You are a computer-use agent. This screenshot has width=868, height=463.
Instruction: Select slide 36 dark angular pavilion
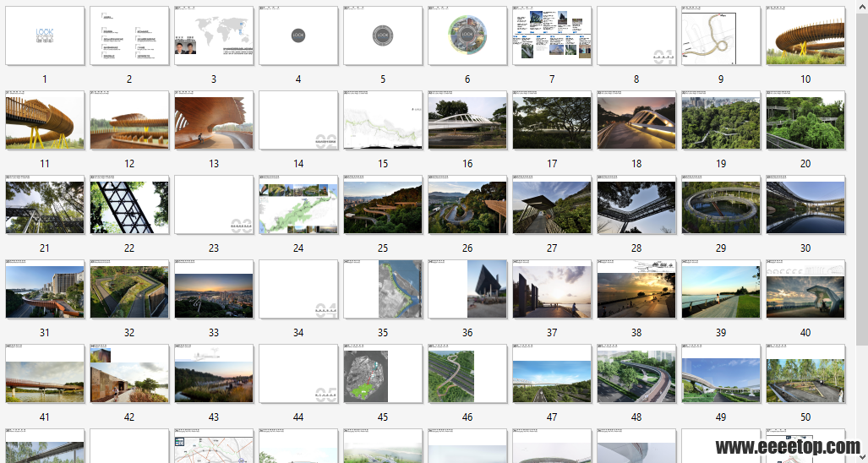tap(467, 289)
